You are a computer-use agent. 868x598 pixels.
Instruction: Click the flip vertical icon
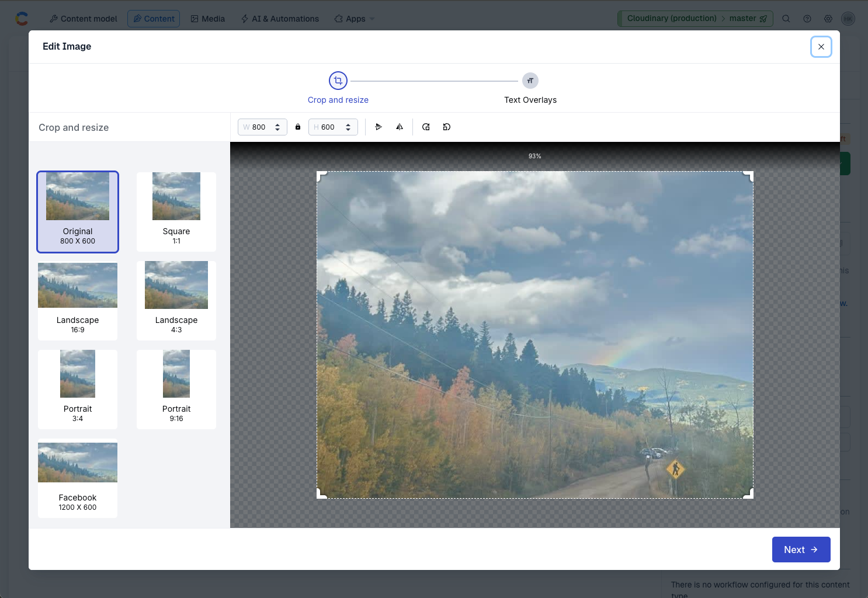click(x=379, y=127)
